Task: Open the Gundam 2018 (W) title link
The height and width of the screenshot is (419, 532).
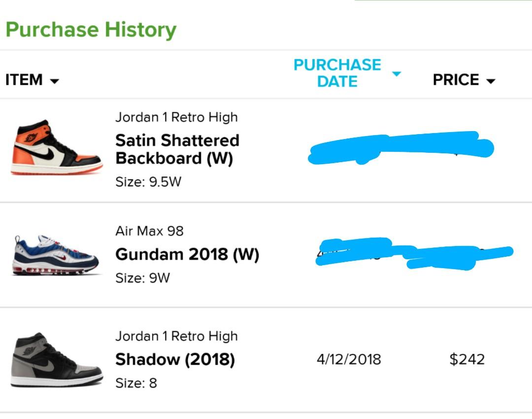Action: tap(187, 254)
